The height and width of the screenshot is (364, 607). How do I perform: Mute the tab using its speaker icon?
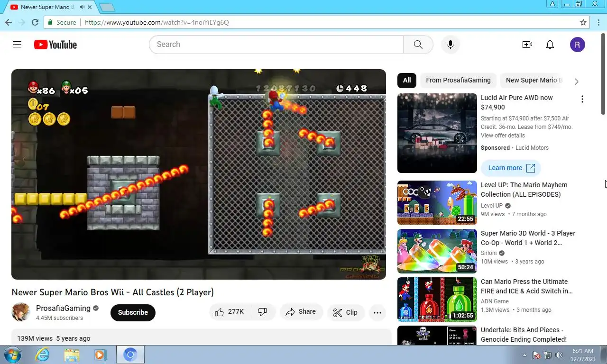coord(83,7)
